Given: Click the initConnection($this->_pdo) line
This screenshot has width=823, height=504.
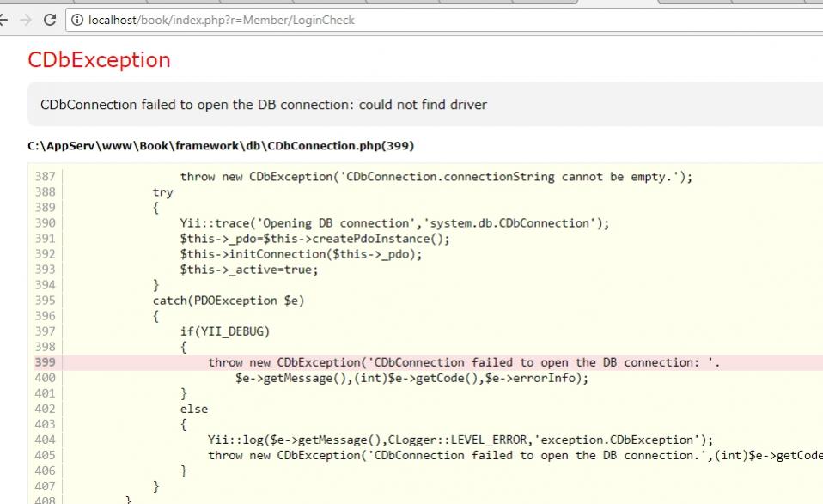Looking at the screenshot, I should tap(301, 254).
